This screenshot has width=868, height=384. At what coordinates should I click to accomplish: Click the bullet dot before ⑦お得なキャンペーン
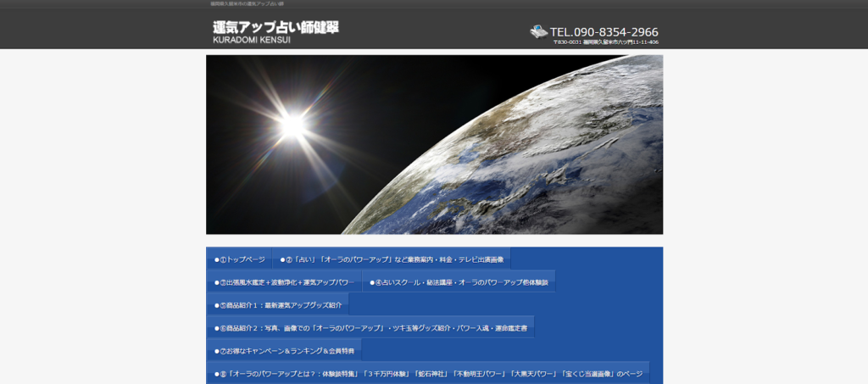coord(216,351)
